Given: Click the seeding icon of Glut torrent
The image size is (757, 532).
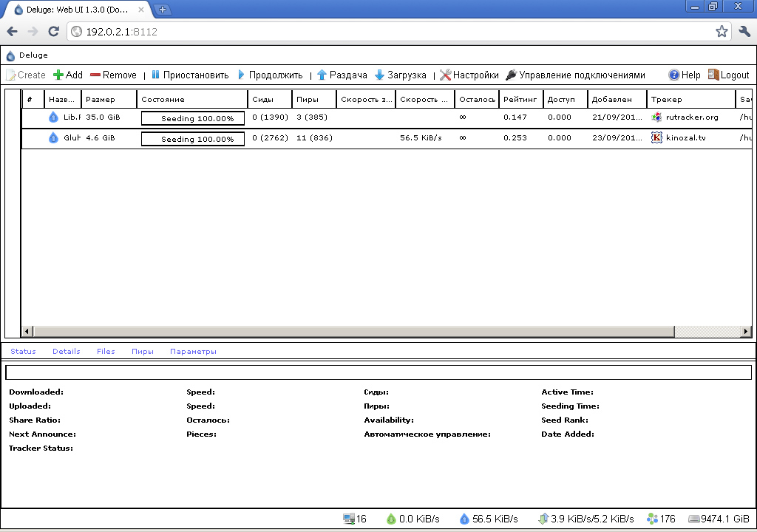Looking at the screenshot, I should coord(53,137).
